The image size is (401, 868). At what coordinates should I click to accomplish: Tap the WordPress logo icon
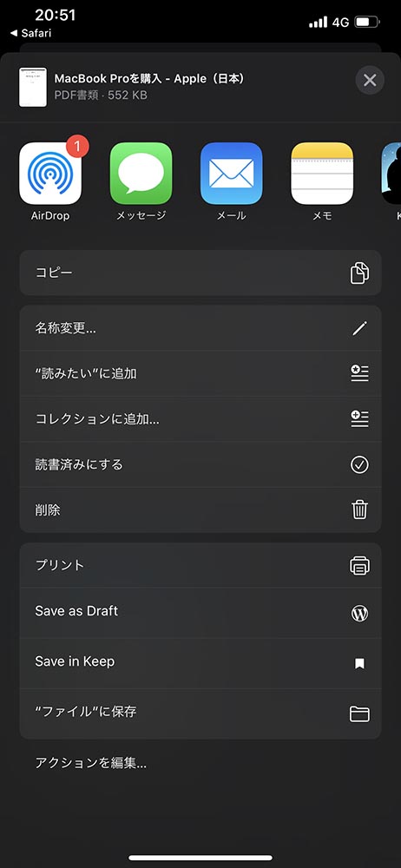point(359,613)
